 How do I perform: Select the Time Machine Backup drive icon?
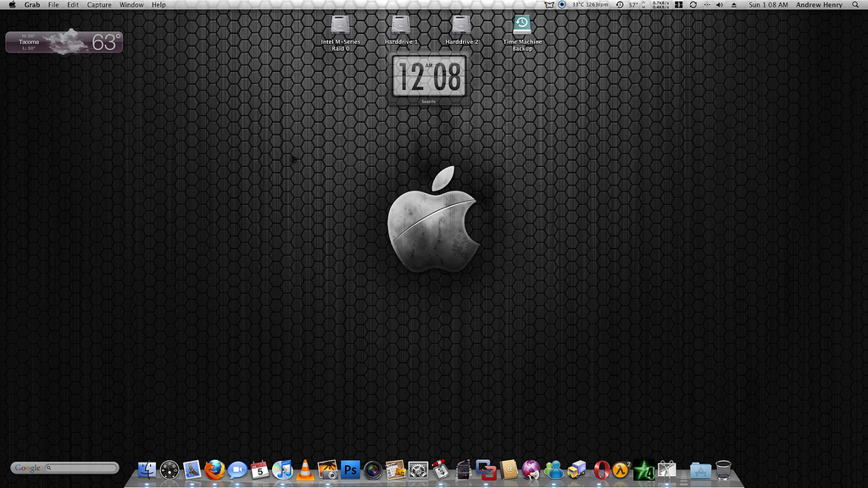[522, 33]
